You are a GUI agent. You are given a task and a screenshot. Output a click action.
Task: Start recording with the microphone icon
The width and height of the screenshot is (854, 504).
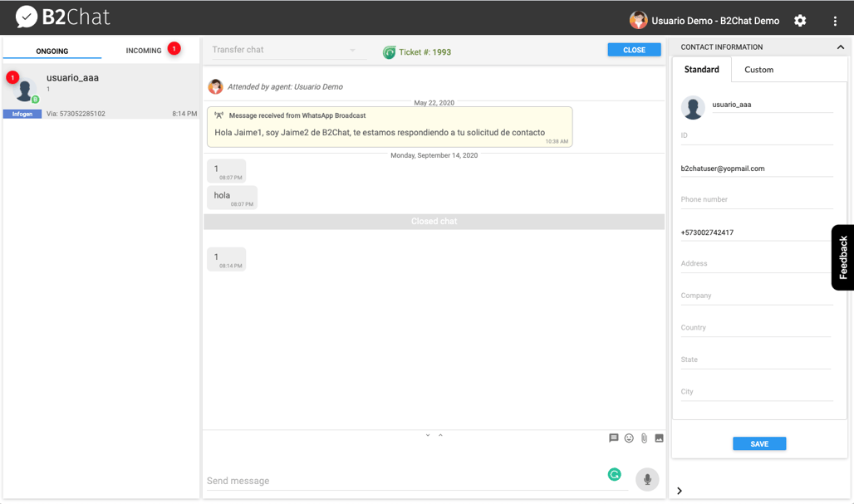point(647,479)
